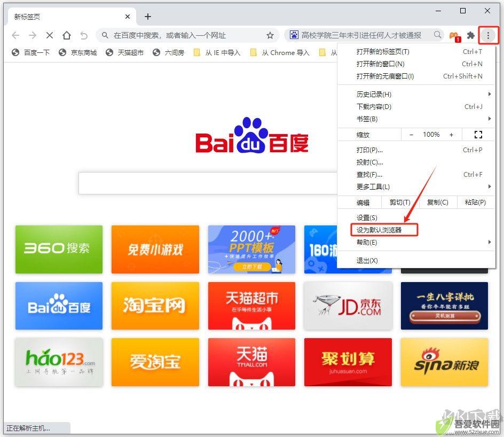The image size is (504, 437).
Task: Open the game controller extension icon
Action: tap(454, 36)
